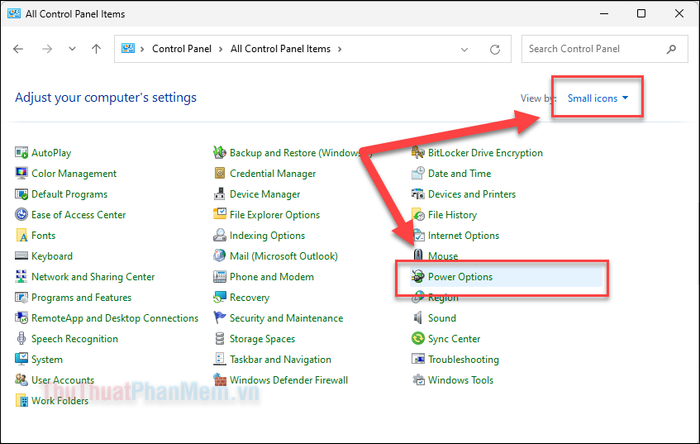The width and height of the screenshot is (700, 444).
Task: Open the Internet Options link
Action: coord(463,235)
